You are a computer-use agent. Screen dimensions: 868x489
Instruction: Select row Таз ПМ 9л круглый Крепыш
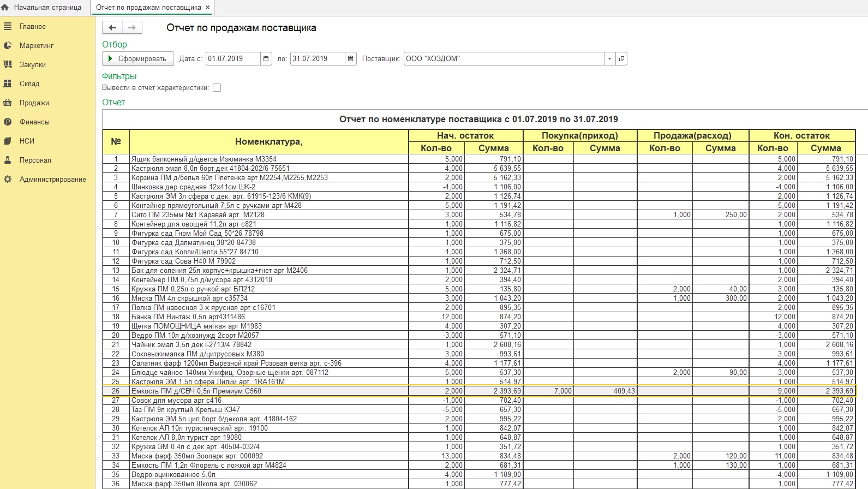[x=479, y=409]
